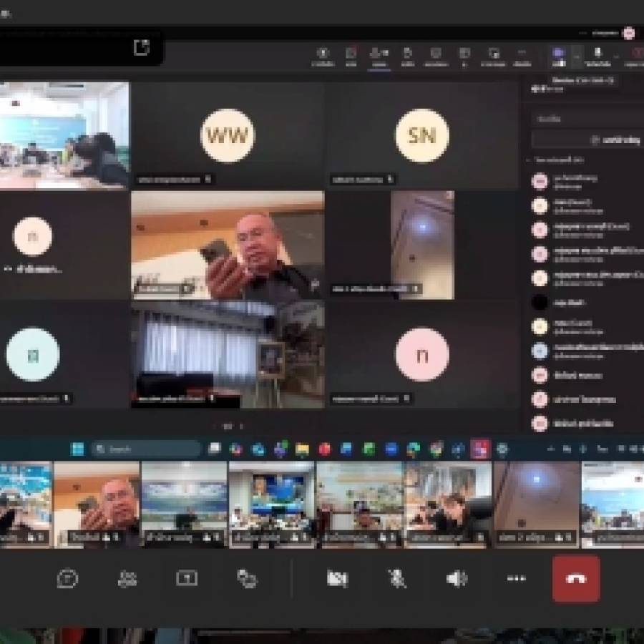The height and width of the screenshot is (644, 644).
Task: Click the mic icon on WW name label
Action: point(208,179)
